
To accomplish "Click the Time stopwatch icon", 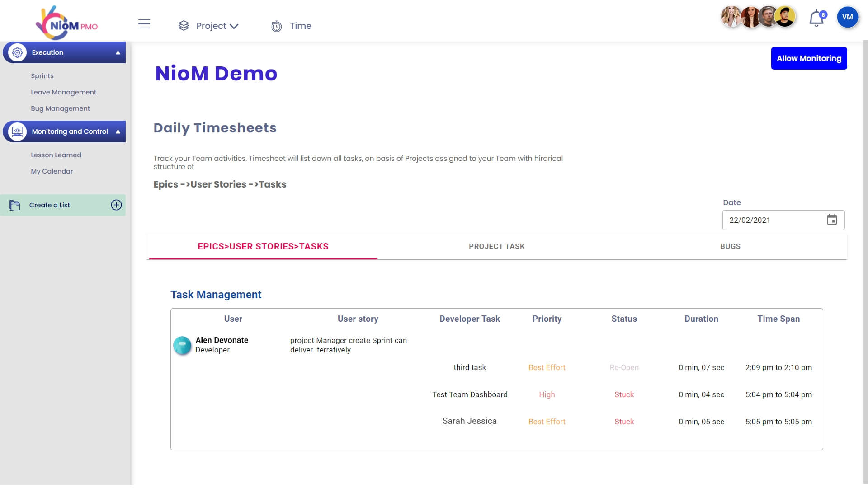I will tap(276, 26).
